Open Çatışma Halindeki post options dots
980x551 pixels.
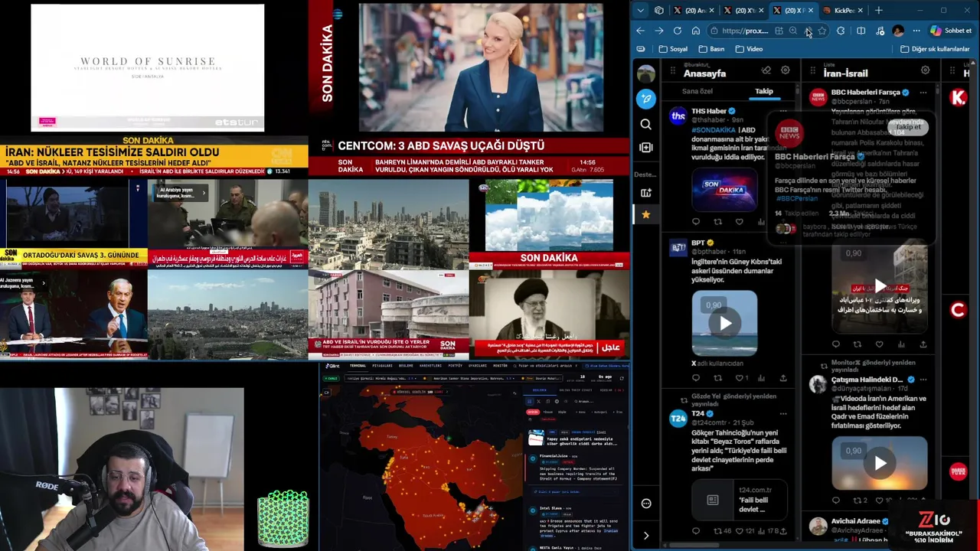(x=923, y=380)
